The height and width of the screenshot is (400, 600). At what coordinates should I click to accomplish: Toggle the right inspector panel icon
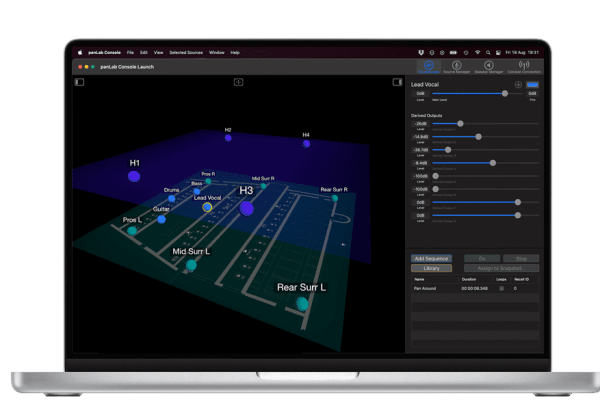pyautogui.click(x=398, y=82)
